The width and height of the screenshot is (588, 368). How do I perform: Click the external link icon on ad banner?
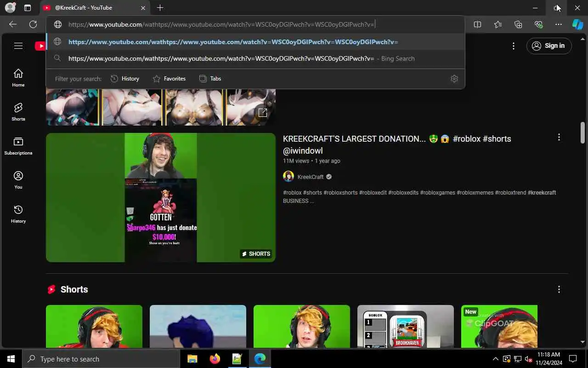tap(263, 113)
